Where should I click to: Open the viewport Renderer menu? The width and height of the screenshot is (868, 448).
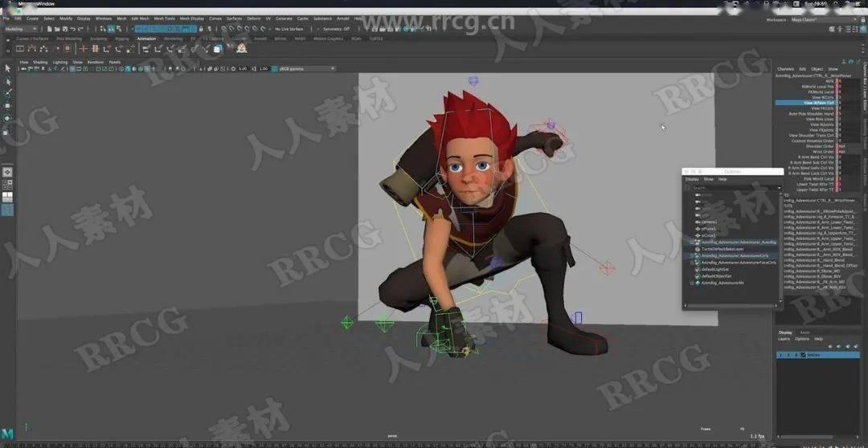pyautogui.click(x=95, y=63)
